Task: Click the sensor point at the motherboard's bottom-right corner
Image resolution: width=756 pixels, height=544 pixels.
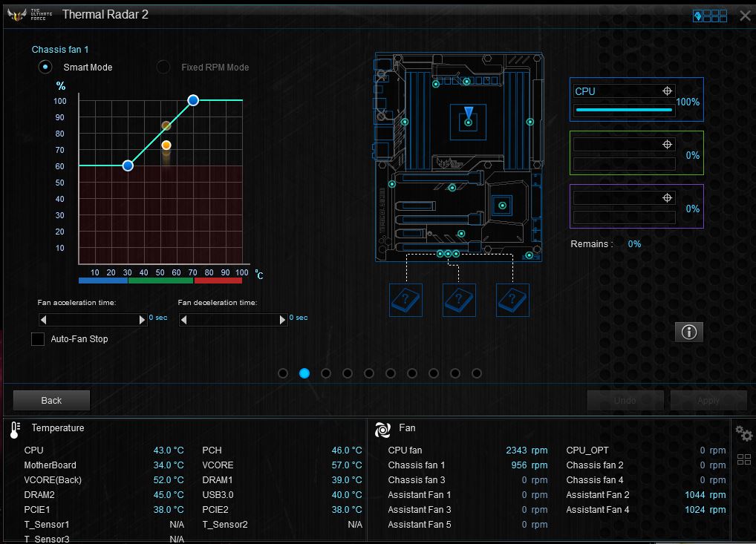Action: click(x=529, y=255)
